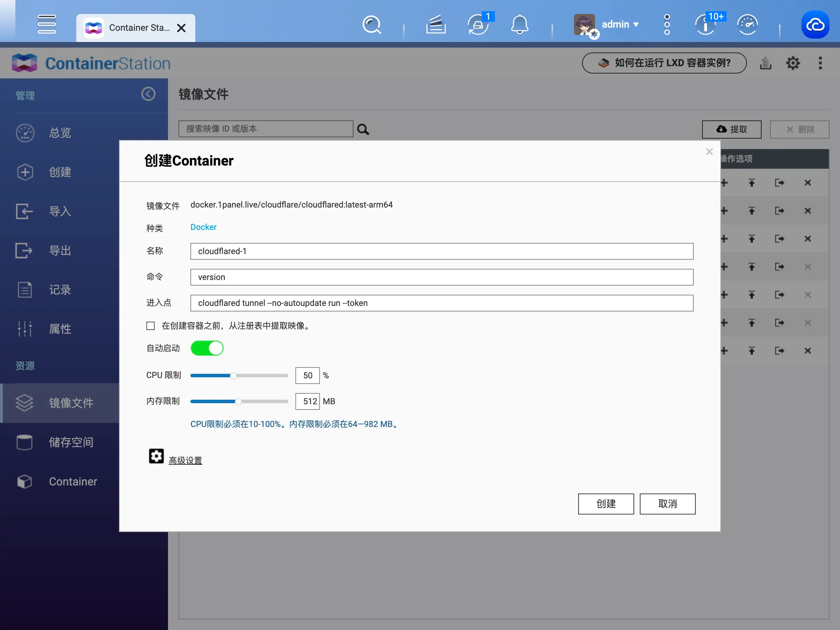Screen dimensions: 840x630
Task: Open background tasks stack icon in top bar
Action: [x=435, y=25]
